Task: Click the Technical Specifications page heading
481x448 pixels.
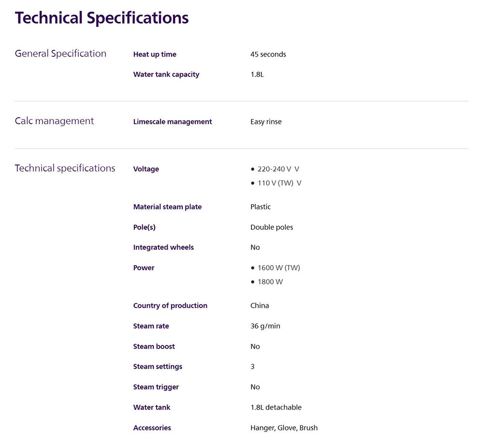Action: click(x=102, y=18)
